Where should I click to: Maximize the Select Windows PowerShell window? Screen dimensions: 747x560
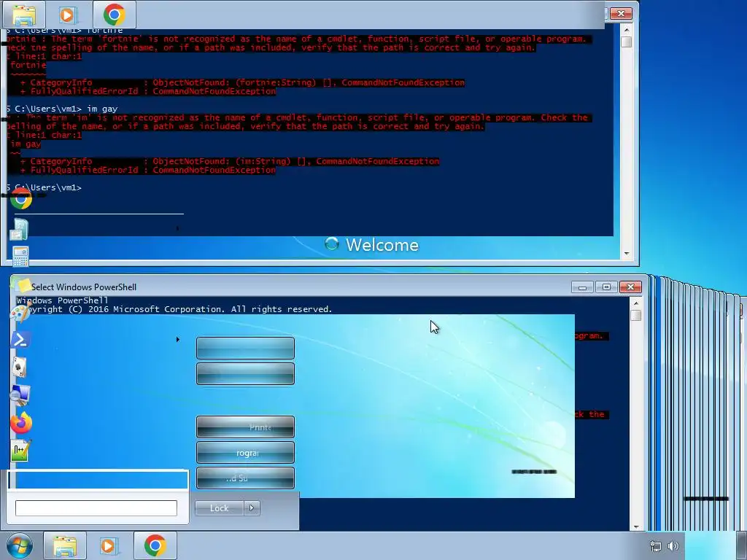point(606,287)
